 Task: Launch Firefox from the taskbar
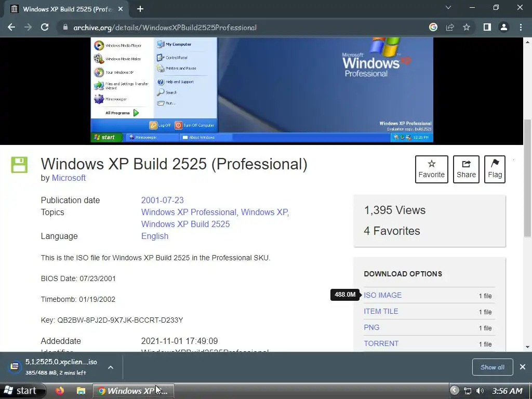point(60,391)
